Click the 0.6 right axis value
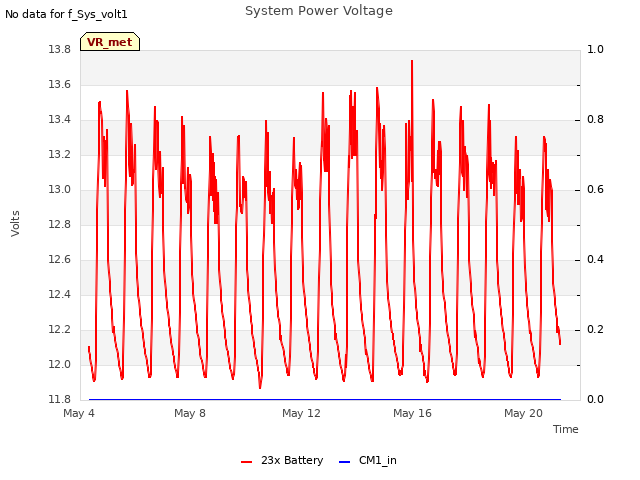Image resolution: width=640 pixels, height=480 pixels. click(x=595, y=190)
